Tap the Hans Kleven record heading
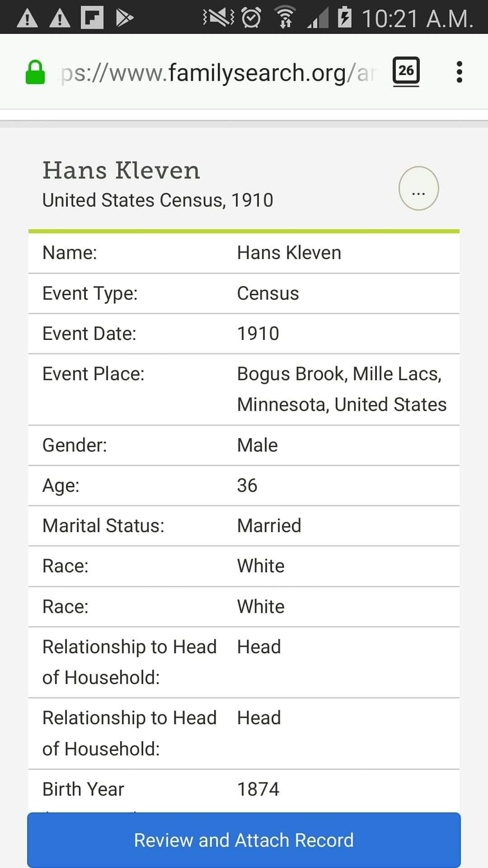 [121, 171]
